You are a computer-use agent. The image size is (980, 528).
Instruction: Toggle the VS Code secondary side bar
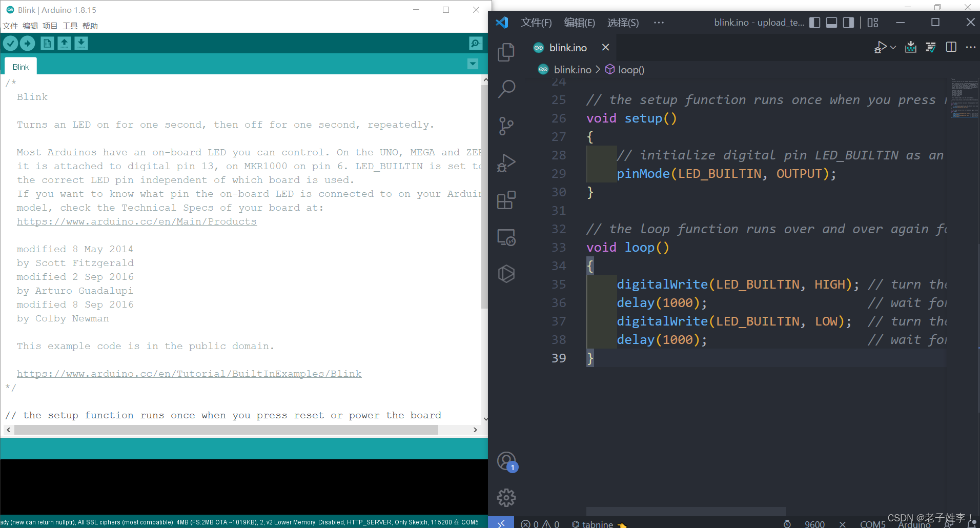point(849,23)
